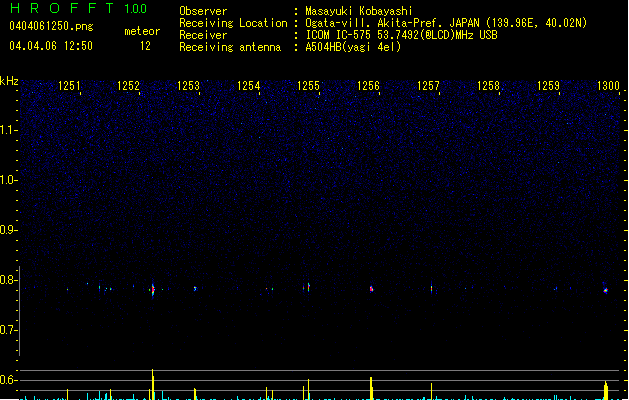This screenshot has width=629, height=400.
Task: Click the 1255 time marker
Action: 308,86
